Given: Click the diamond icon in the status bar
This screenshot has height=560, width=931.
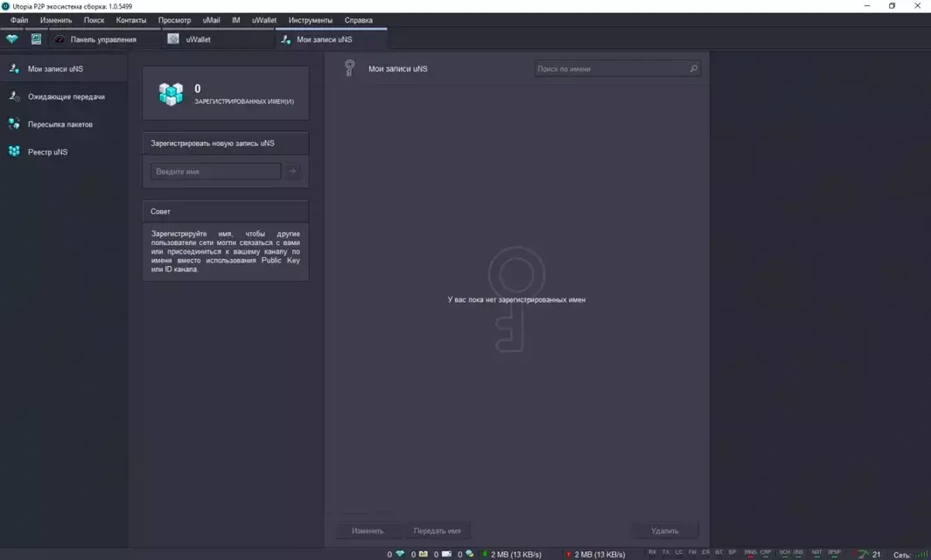Looking at the screenshot, I should [400, 554].
